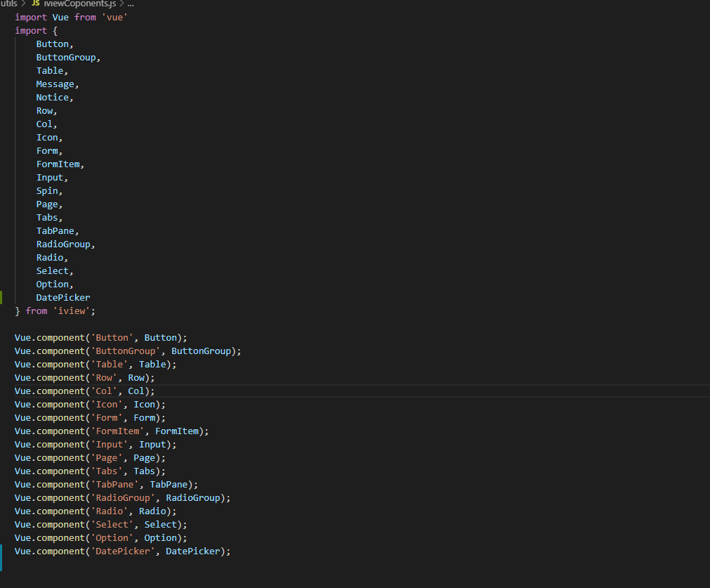Click the Vue.component('DatePicker') line
The width and height of the screenshot is (710, 588).
tap(122, 551)
